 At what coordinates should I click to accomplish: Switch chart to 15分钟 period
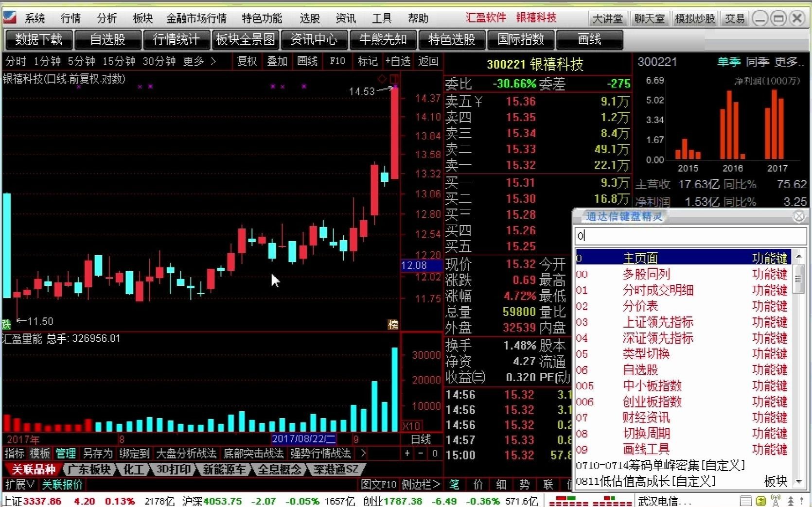click(x=119, y=61)
